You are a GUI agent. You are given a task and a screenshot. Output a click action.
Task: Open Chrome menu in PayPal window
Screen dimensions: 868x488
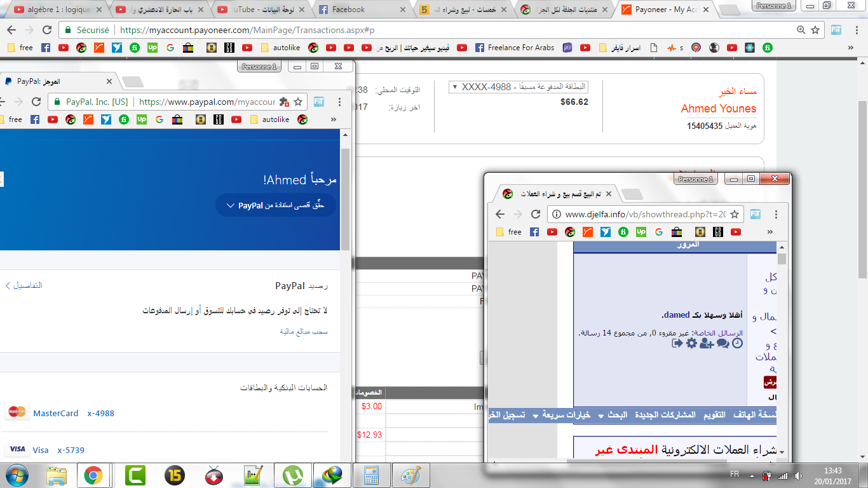click(x=339, y=102)
